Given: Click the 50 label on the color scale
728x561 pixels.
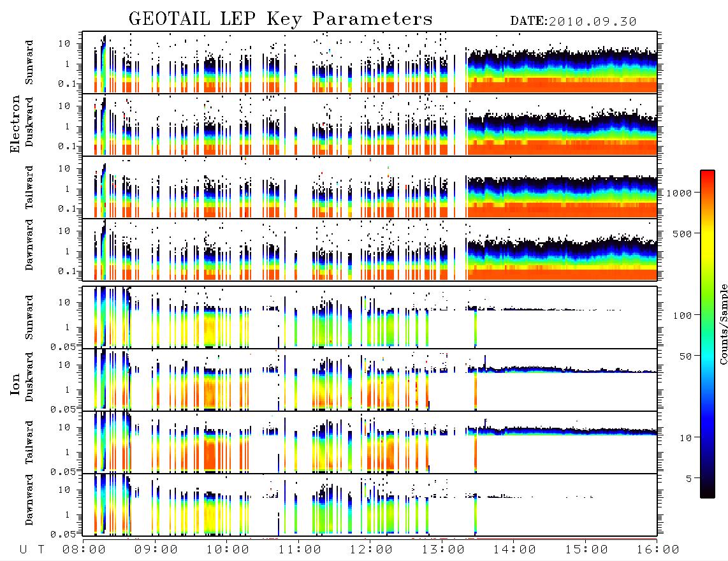Looking at the screenshot, I should (x=685, y=356).
